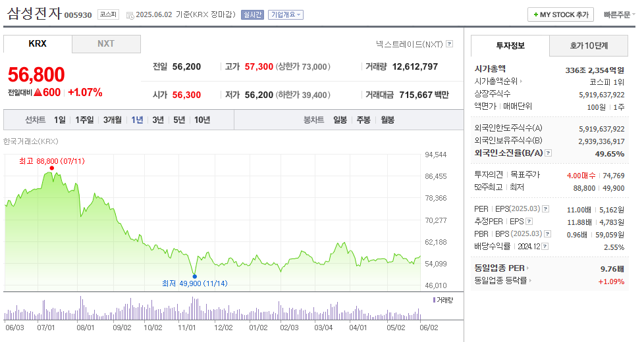Image resolution: width=644 pixels, height=342 pixels.
Task: Click the 11/01 date axis label
Action: pyautogui.click(x=187, y=328)
